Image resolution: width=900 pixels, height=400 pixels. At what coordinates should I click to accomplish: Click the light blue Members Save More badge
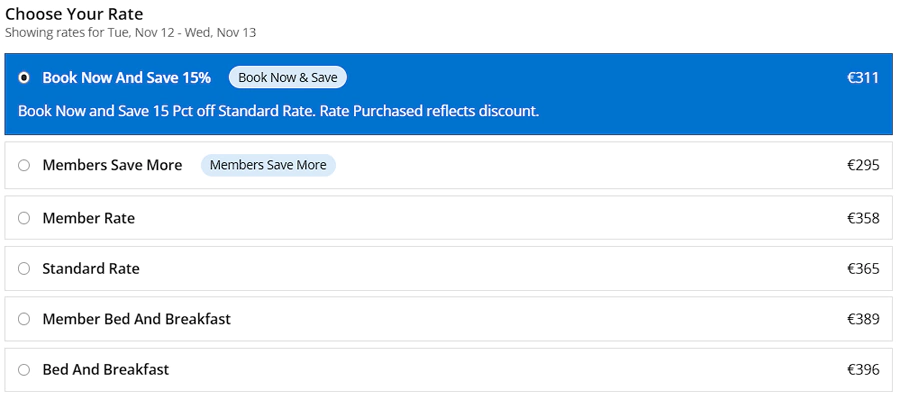268,165
